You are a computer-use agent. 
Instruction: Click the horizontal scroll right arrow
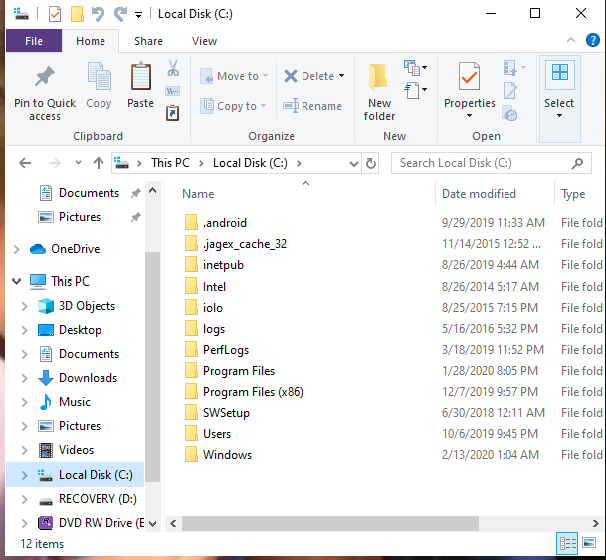[x=596, y=524]
